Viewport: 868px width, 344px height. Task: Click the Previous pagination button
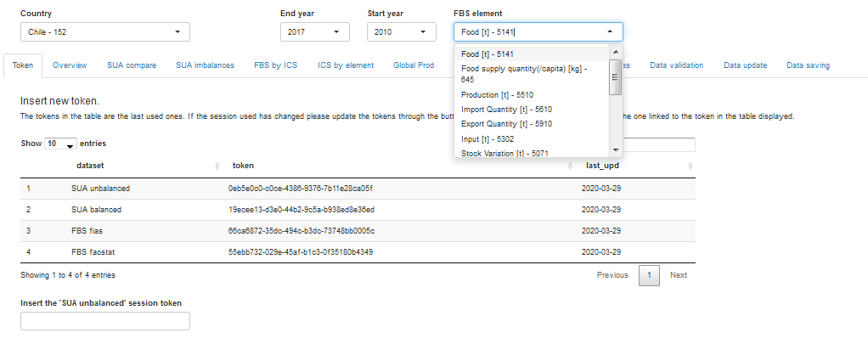pos(612,275)
